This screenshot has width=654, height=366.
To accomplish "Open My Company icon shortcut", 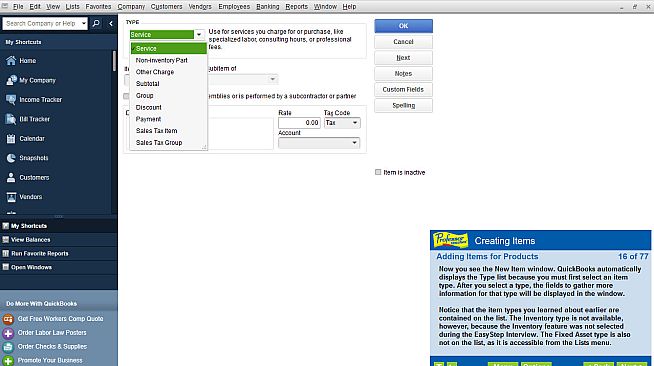I will coord(11,80).
